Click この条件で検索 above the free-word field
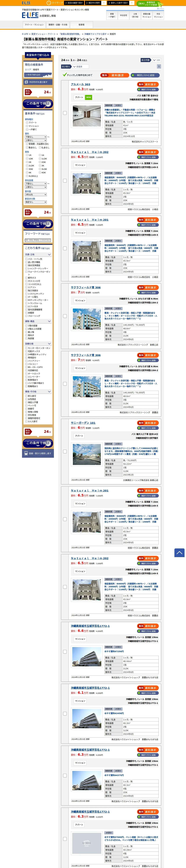This screenshot has width=186, height=868. point(38,224)
